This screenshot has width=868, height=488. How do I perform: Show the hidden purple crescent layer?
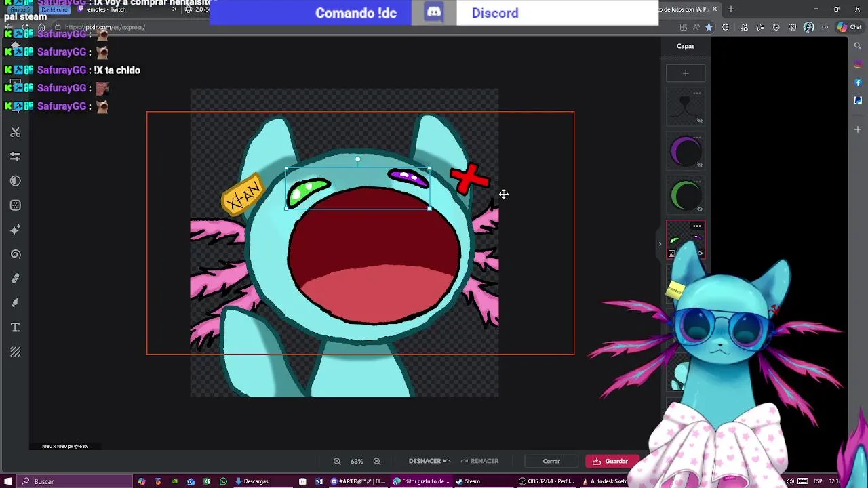click(x=700, y=165)
